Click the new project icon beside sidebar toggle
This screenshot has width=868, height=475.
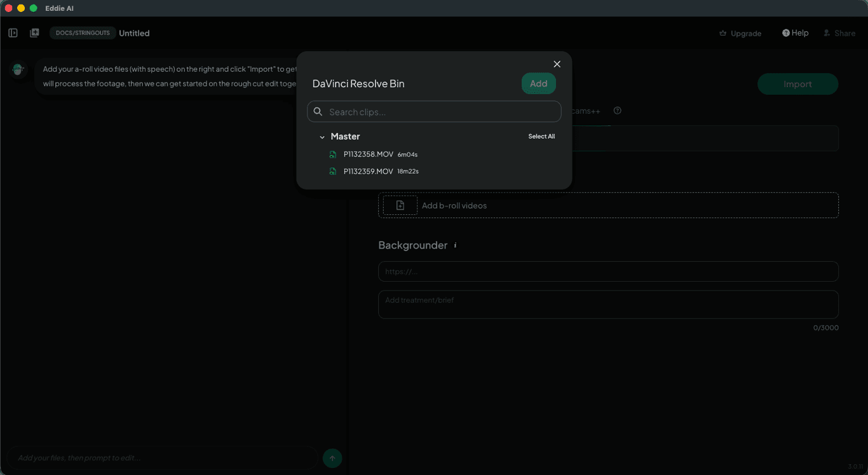pos(34,33)
